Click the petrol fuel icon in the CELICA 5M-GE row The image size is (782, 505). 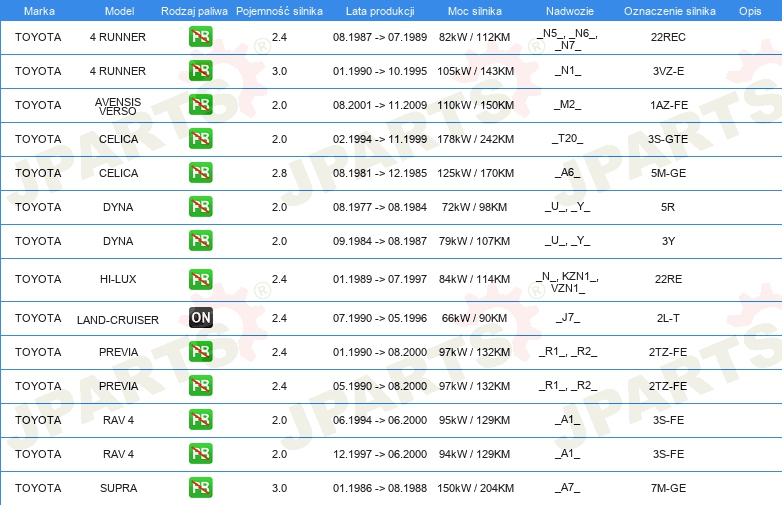[200, 172]
